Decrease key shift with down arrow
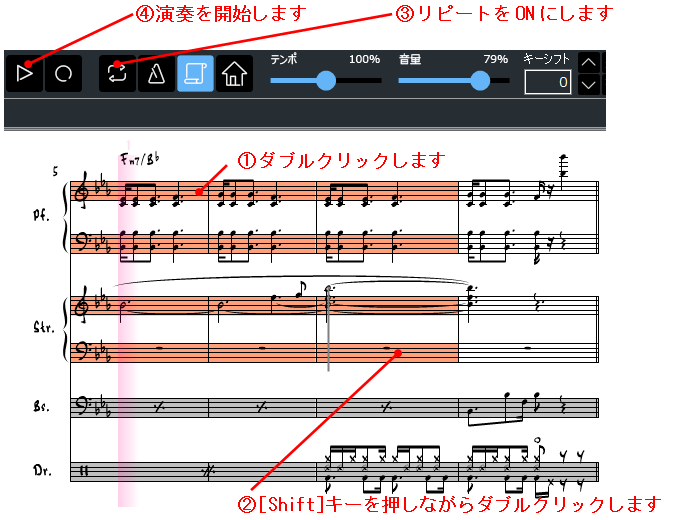The image size is (674, 520). click(x=588, y=84)
